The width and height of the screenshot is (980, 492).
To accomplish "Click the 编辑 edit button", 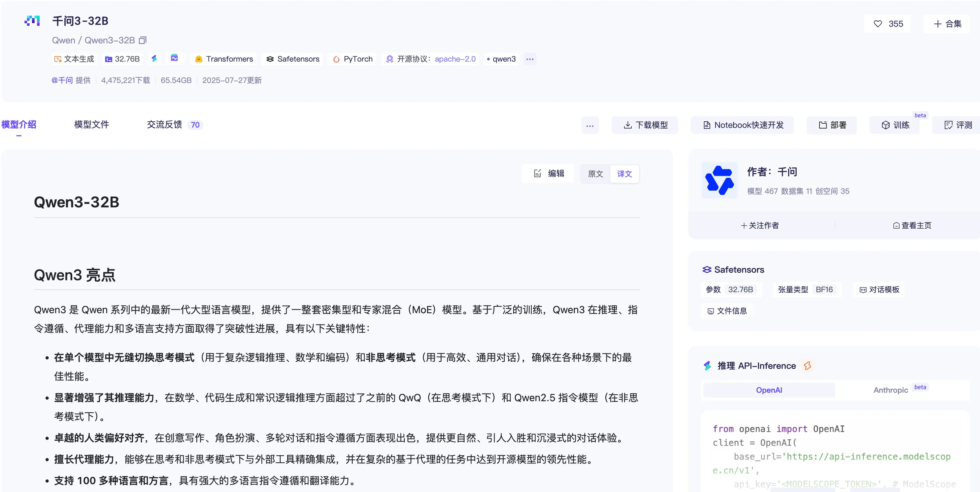I will click(548, 174).
